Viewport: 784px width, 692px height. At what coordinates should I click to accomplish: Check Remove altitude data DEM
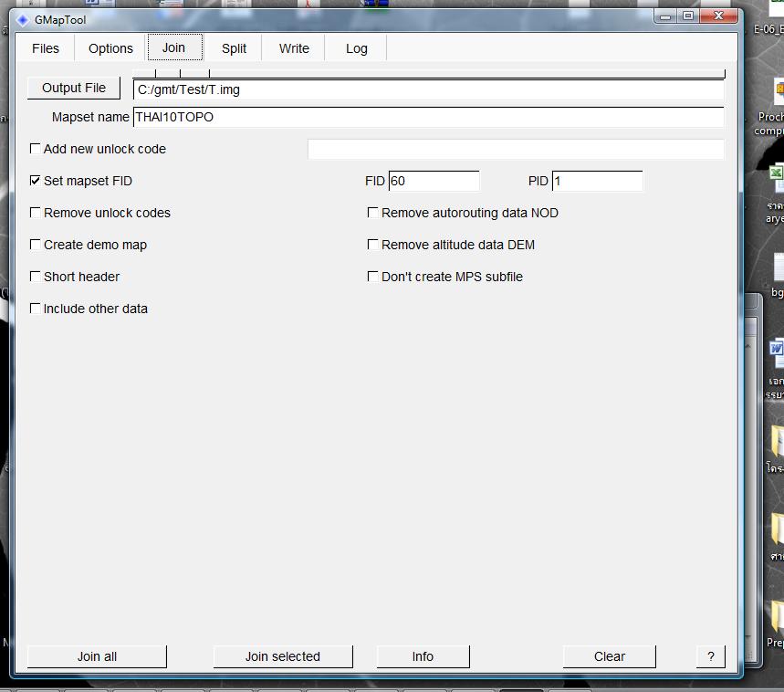click(373, 245)
